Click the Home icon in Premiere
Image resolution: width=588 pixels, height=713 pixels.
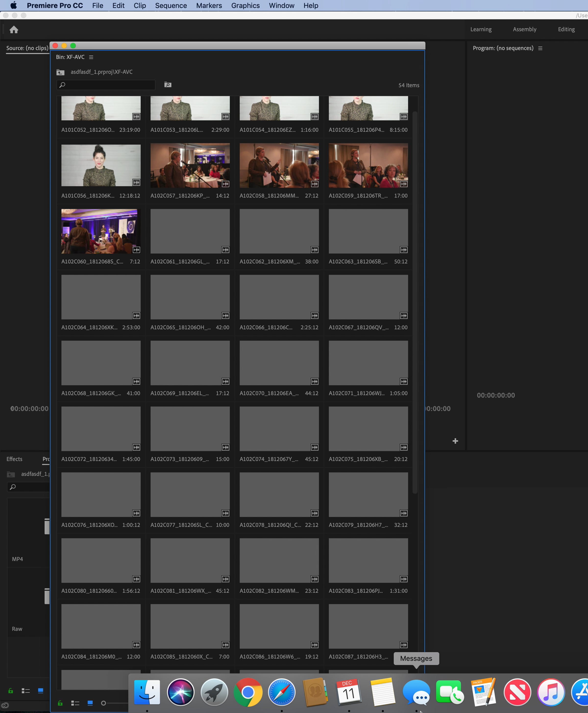pyautogui.click(x=14, y=30)
